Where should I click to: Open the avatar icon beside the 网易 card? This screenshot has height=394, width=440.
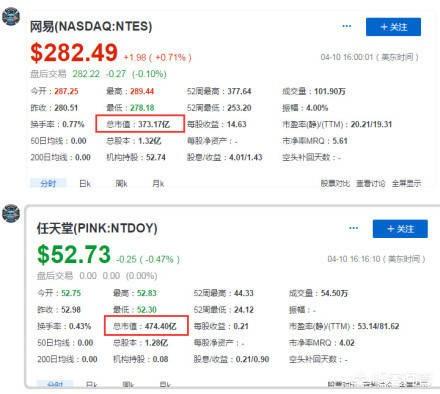click(x=11, y=16)
